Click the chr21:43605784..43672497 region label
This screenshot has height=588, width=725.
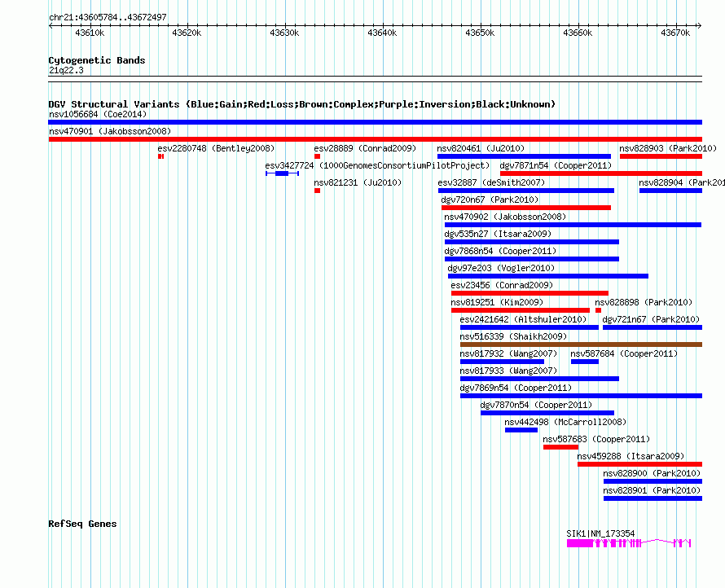(x=108, y=17)
